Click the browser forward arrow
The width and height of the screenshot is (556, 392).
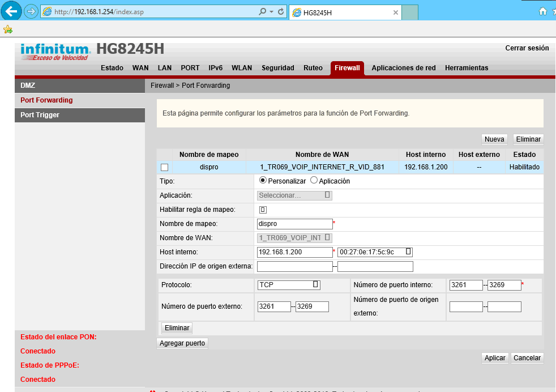(31, 11)
